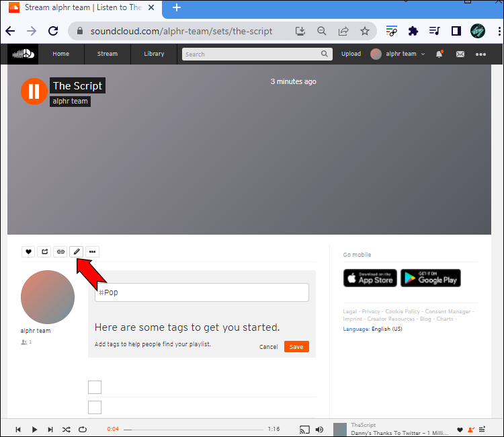Go to Home in SoundCloud nav
504x437 pixels.
(x=61, y=54)
